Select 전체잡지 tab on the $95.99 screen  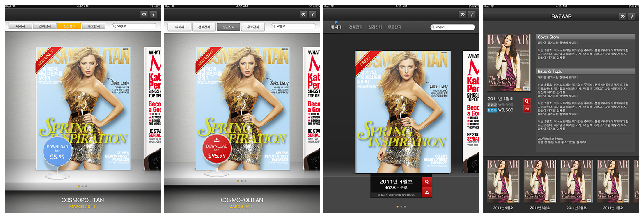204,27
